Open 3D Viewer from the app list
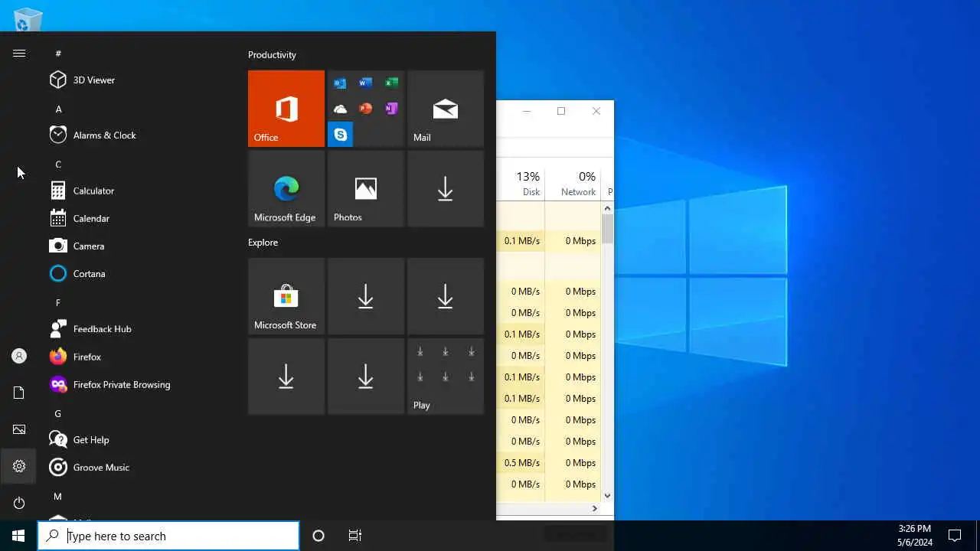Screen dimensions: 980x551 click(x=137, y=80)
